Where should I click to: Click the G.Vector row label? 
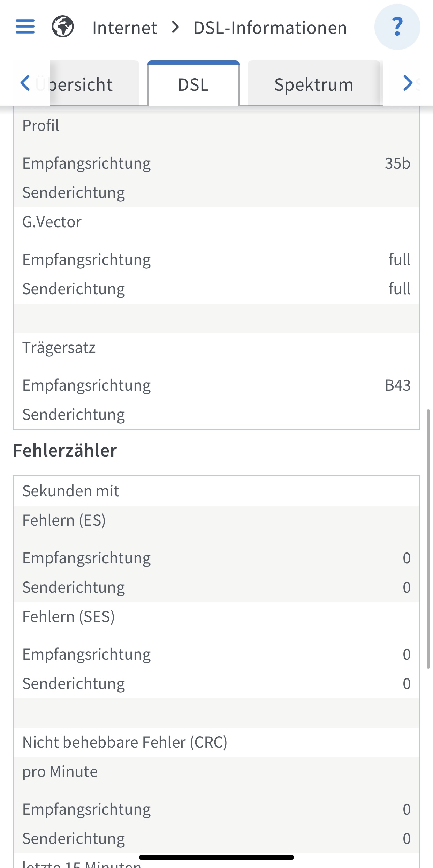click(x=52, y=222)
